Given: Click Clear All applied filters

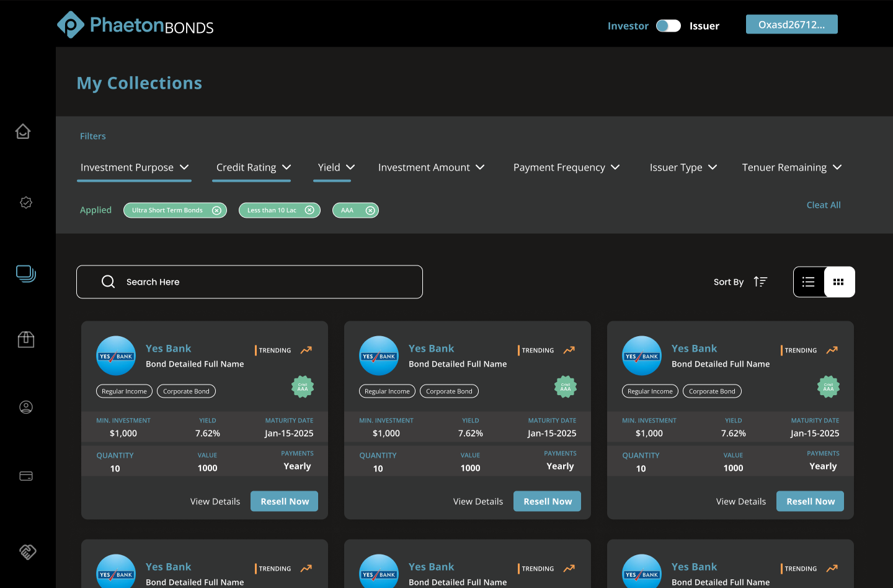Looking at the screenshot, I should (823, 205).
